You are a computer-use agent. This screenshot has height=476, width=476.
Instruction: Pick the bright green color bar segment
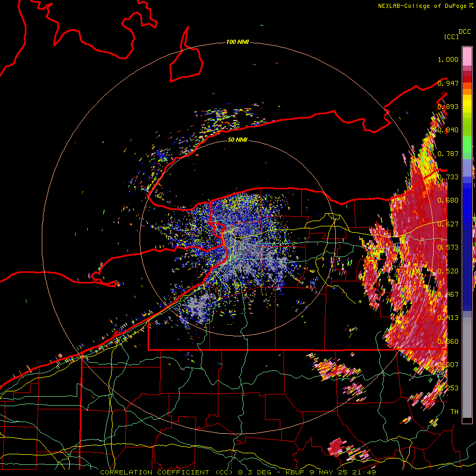click(x=467, y=144)
